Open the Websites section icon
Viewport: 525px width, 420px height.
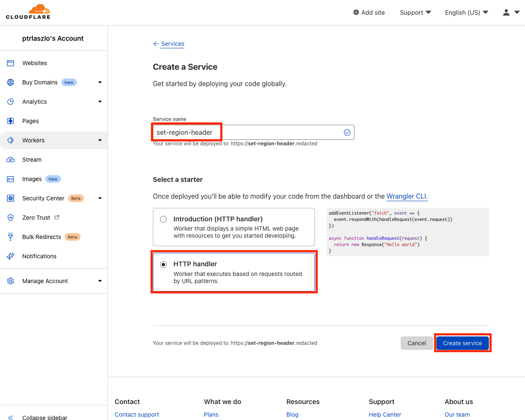point(10,63)
